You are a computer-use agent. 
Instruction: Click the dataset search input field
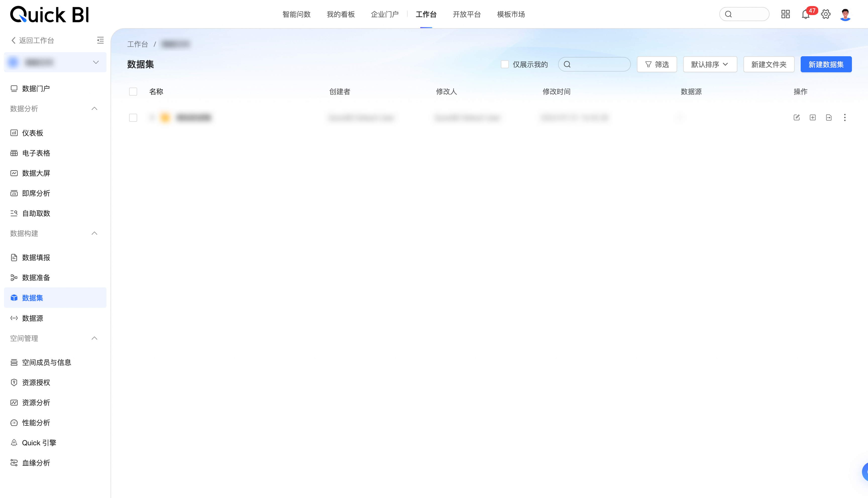coord(599,64)
